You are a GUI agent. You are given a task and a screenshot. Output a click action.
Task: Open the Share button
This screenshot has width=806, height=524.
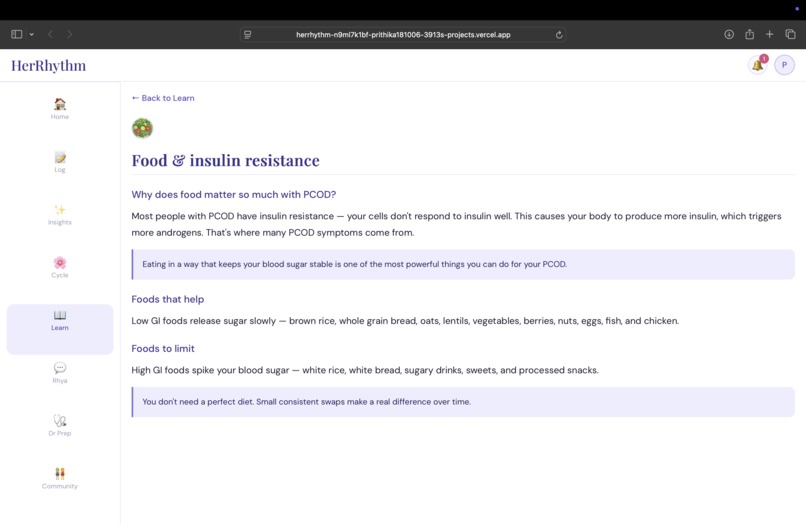point(749,34)
